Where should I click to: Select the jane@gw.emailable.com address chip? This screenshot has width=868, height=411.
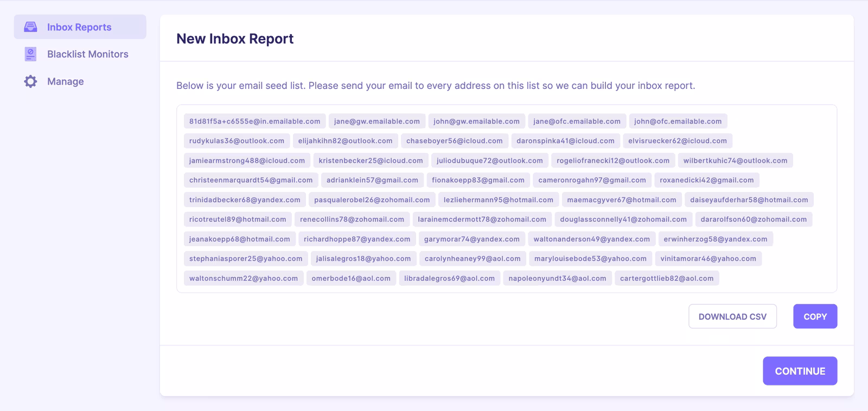click(x=376, y=121)
